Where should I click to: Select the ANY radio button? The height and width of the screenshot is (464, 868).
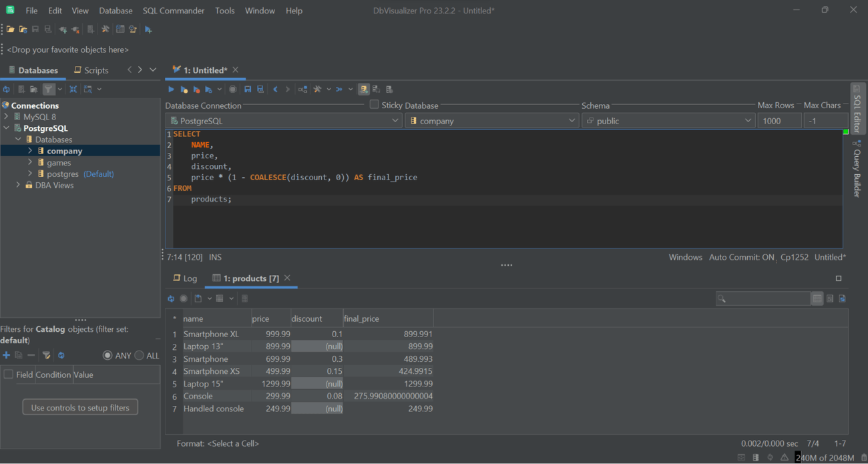point(107,355)
